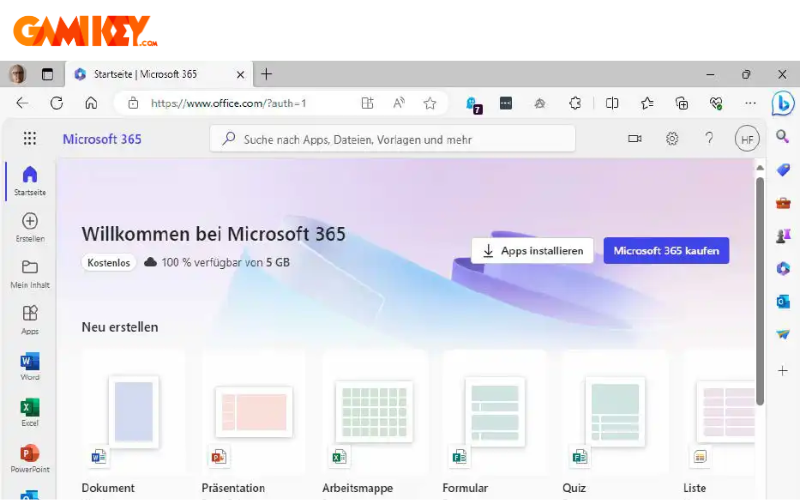
Task: Open the tools briefcase in Edge sidebar
Action: (x=783, y=203)
